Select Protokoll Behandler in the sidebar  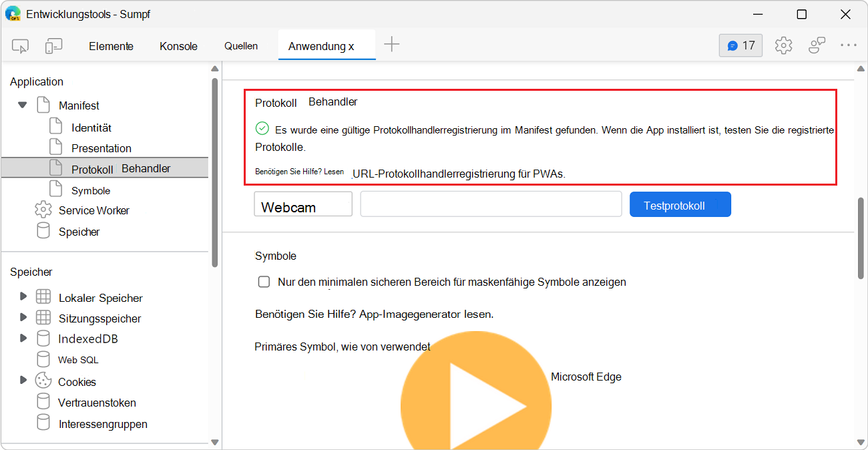[x=105, y=168]
